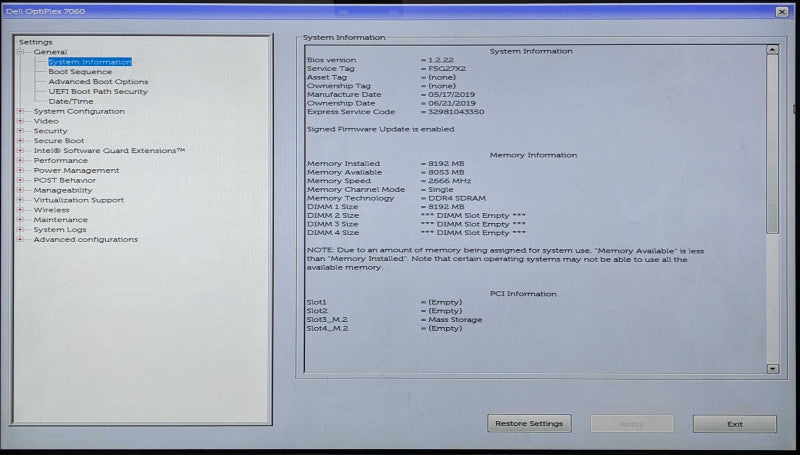Viewport: 800px width, 455px height.
Task: Close the Dell OptiPlex BIOS window
Action: click(782, 12)
